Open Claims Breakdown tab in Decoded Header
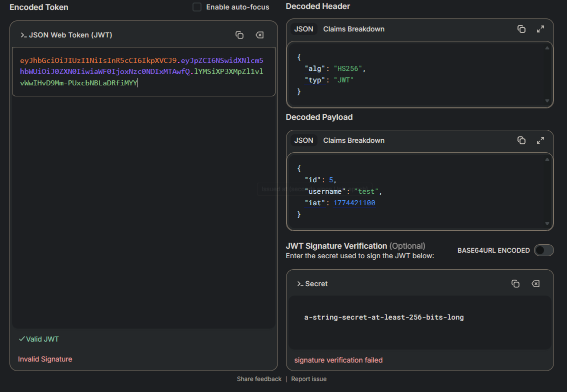Screen dimensions: 567x392 tap(353, 29)
